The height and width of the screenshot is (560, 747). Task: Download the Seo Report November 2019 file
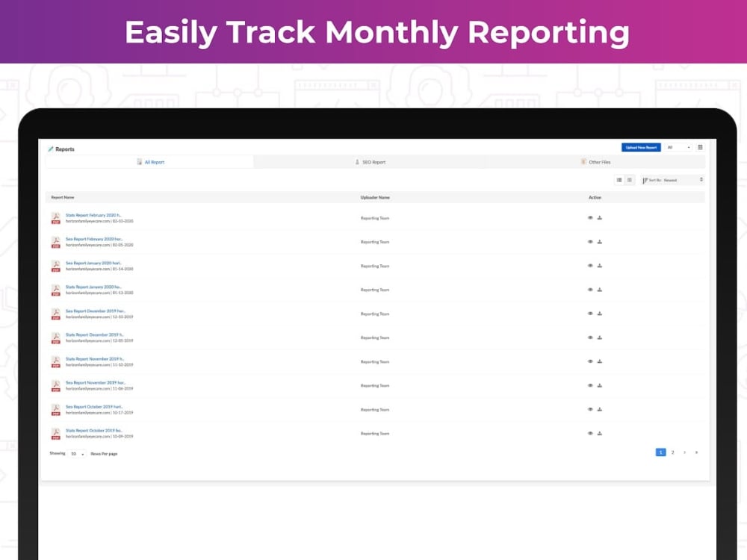599,385
